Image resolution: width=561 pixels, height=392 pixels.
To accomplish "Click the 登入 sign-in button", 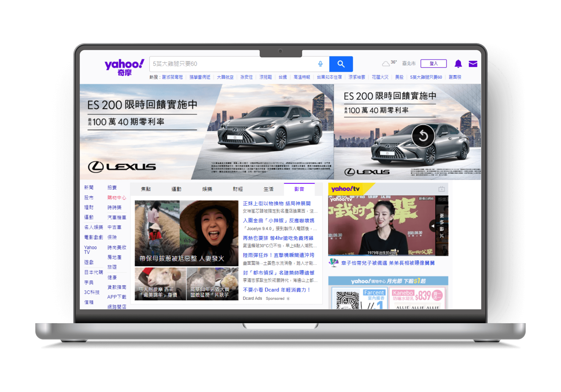I will point(433,63).
